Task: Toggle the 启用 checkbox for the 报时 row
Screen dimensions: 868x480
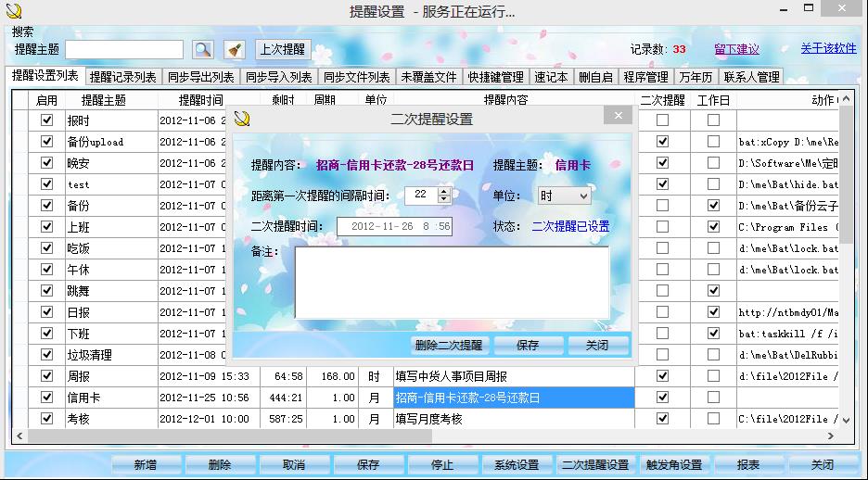Action: coord(46,120)
